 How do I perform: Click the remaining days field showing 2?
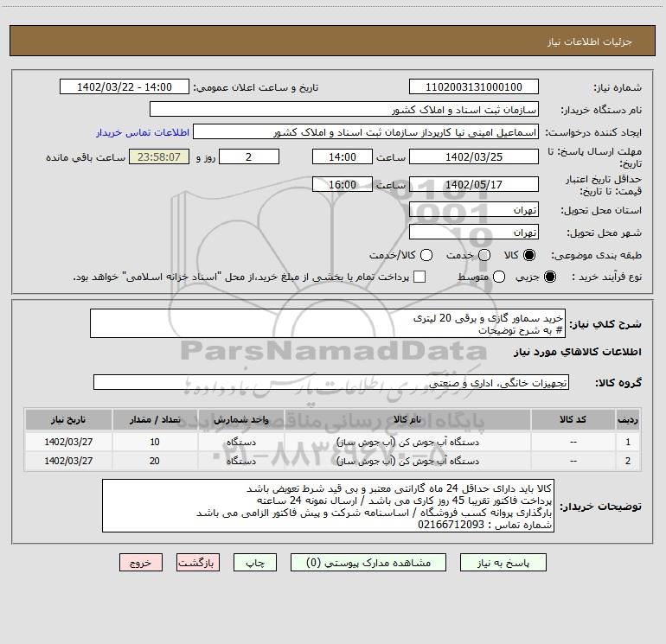[249, 156]
